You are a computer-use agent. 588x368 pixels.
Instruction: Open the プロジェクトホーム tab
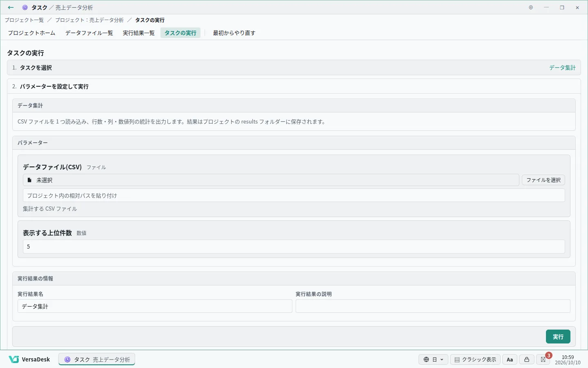pyautogui.click(x=31, y=33)
